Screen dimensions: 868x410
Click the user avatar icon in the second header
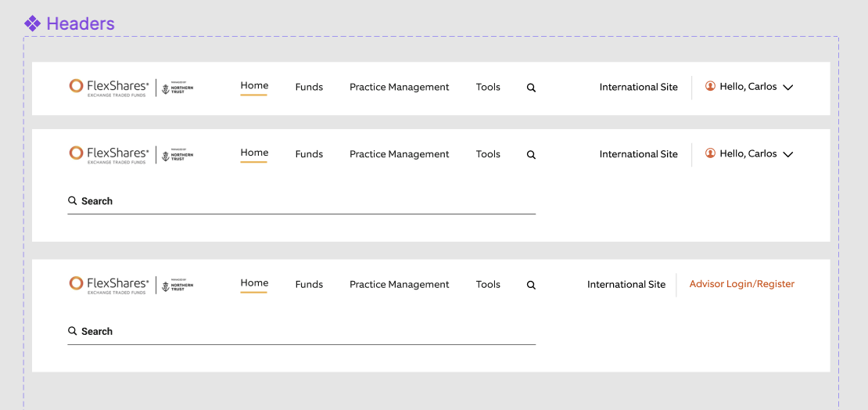710,153
